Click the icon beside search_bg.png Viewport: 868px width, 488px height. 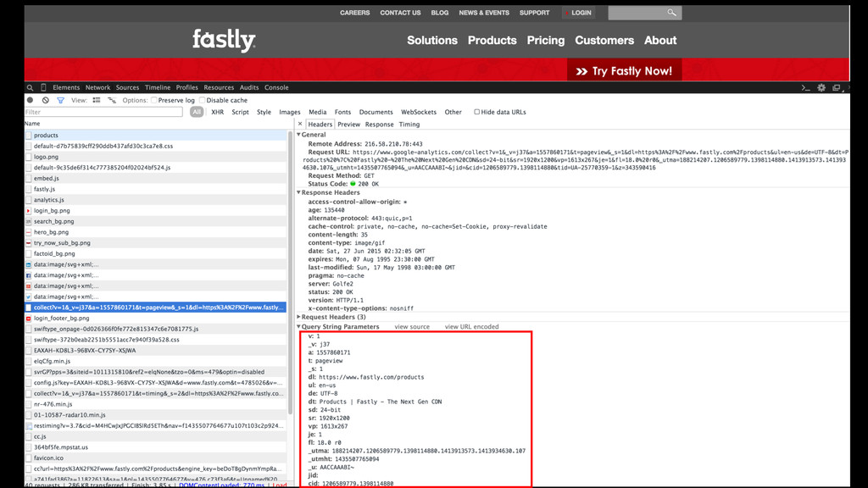(x=28, y=221)
